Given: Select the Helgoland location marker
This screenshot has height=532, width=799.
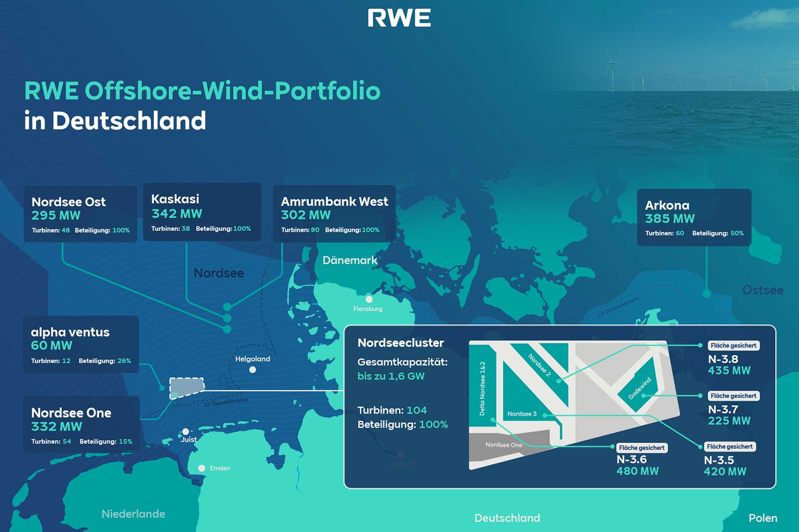Looking at the screenshot, I should [253, 369].
